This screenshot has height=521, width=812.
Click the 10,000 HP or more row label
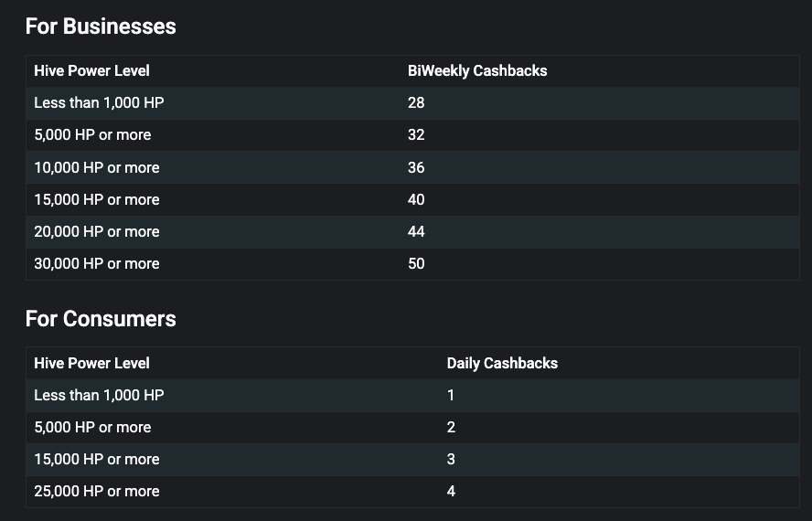coord(96,167)
